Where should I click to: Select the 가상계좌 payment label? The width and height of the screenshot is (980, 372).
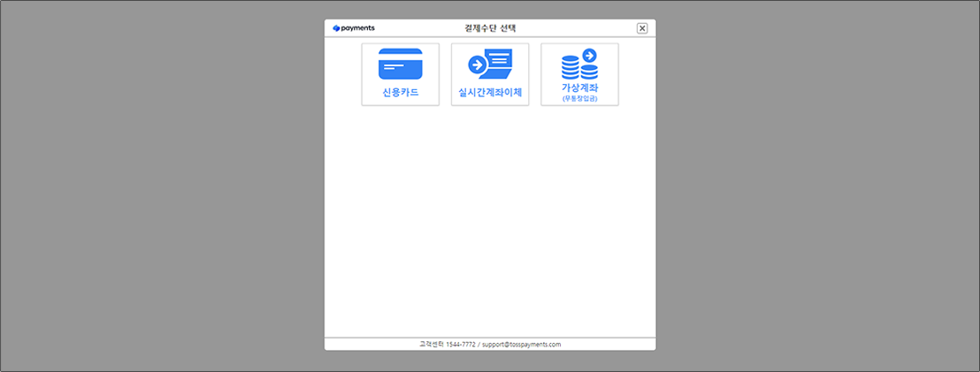coord(579,88)
